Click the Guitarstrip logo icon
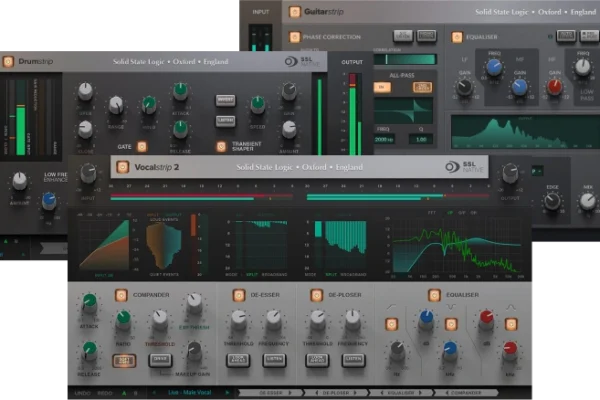Image resolution: width=600 pixels, height=400 pixels. click(295, 13)
